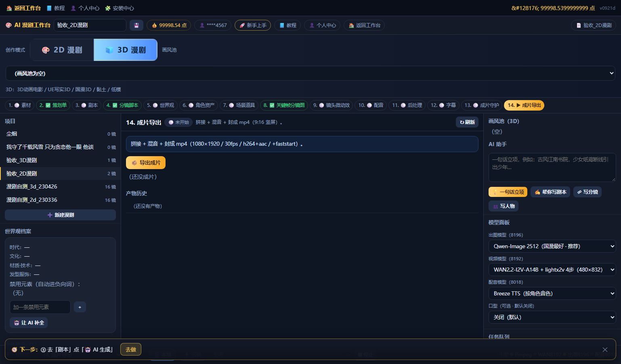Screen dimensions: 621x364
Task: Click the 写分镜 button
Action: [587, 192]
